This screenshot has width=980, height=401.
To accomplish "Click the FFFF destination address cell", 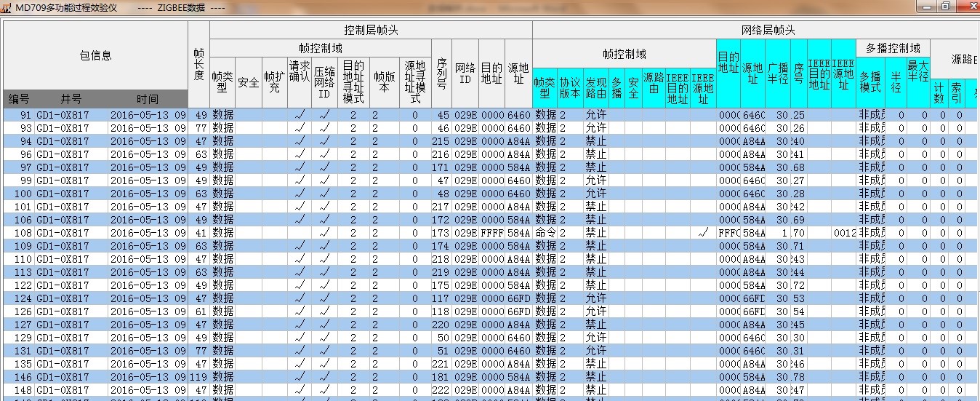I will (x=492, y=233).
